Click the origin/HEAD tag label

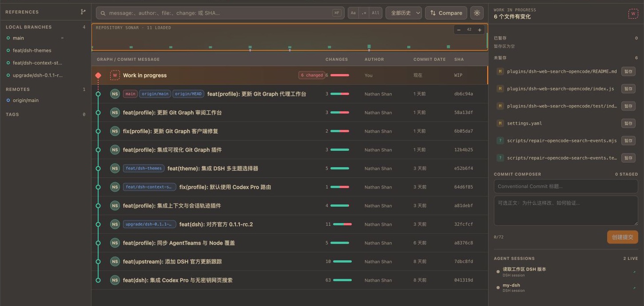click(188, 94)
